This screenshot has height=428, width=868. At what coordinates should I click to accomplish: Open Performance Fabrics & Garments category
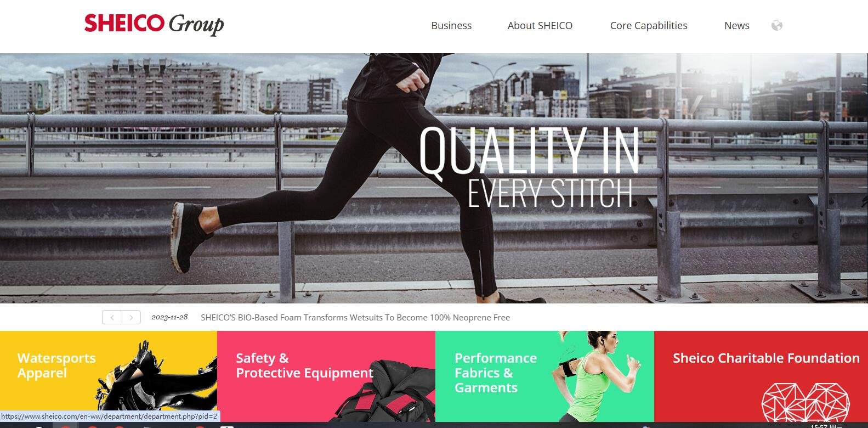click(x=496, y=373)
